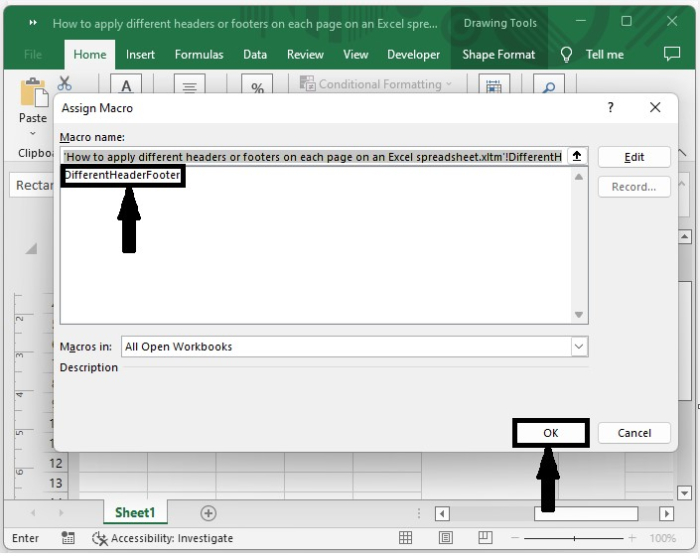700x559 pixels.
Task: Click the 100% zoom level
Action: (662, 538)
